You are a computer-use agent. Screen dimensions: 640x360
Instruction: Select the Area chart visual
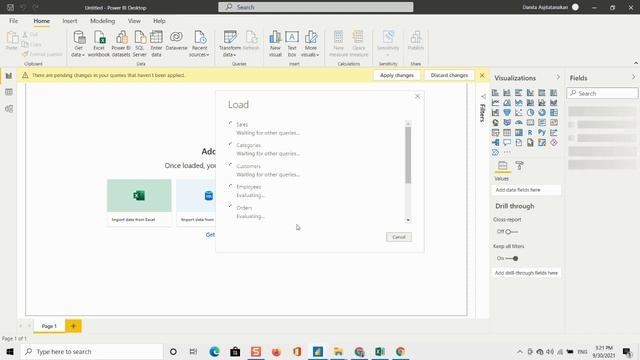click(507, 102)
